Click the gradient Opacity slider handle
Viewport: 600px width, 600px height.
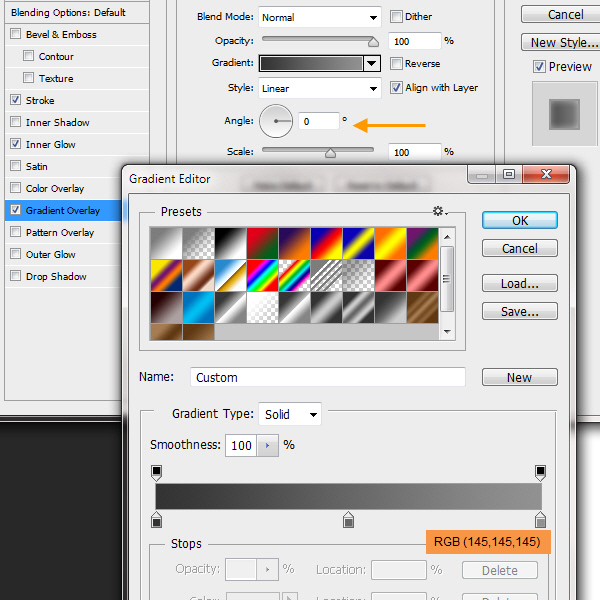373,42
